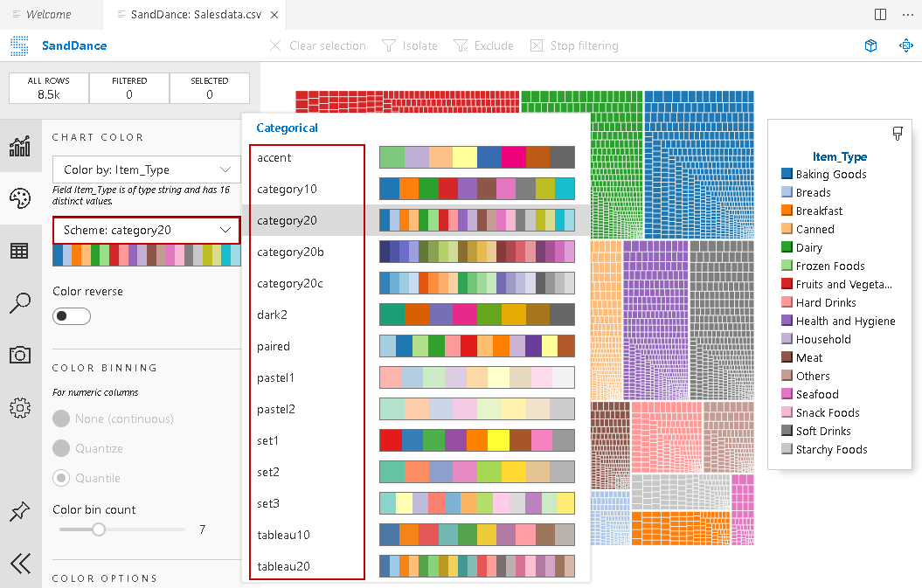
Task: Select None (continuous) binning radio
Action: (61, 419)
